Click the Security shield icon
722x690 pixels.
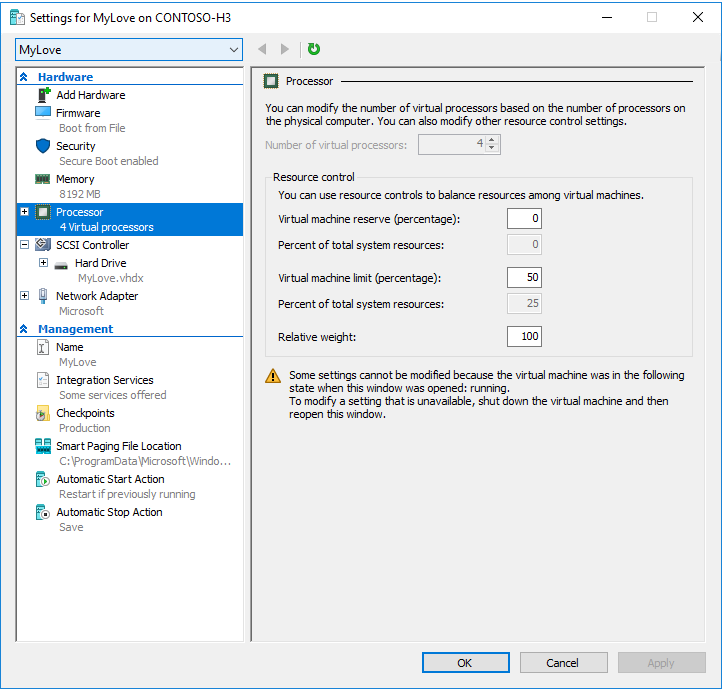[x=43, y=146]
